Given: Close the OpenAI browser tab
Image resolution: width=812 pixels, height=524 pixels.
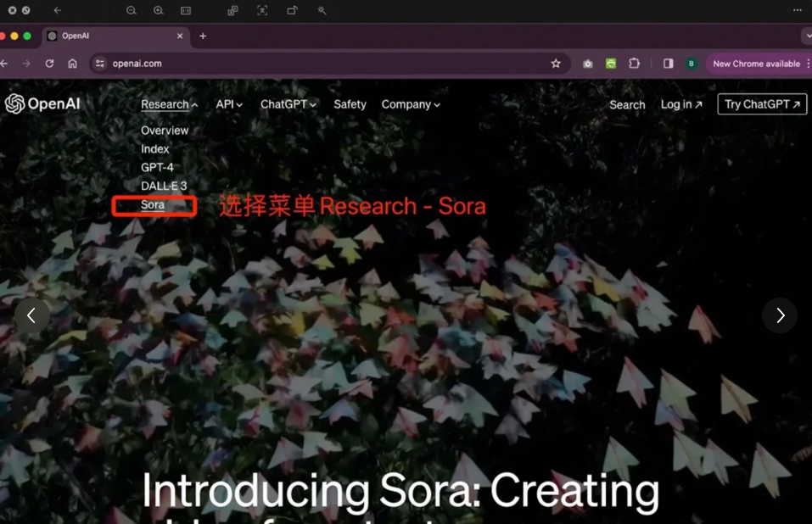Looking at the screenshot, I should click(x=180, y=36).
